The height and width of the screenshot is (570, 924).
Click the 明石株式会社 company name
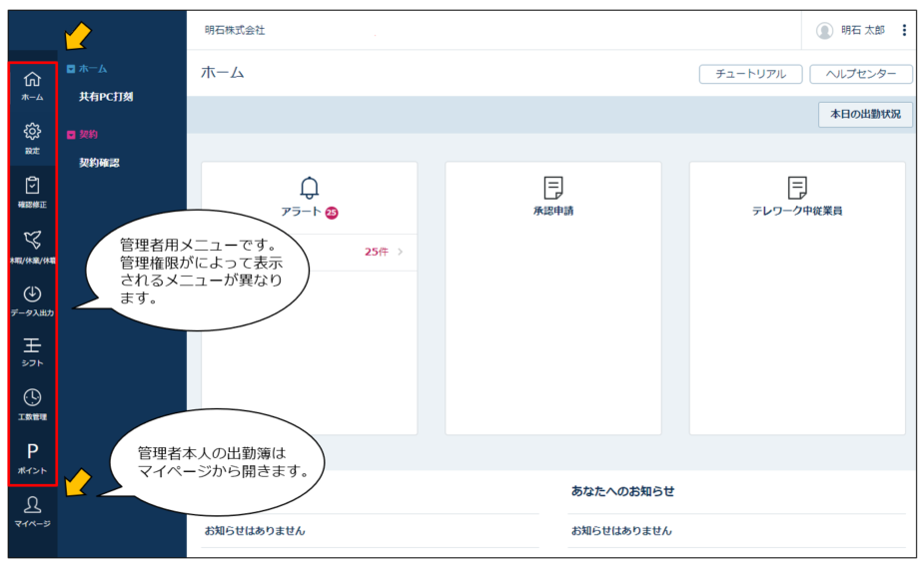coord(235,30)
